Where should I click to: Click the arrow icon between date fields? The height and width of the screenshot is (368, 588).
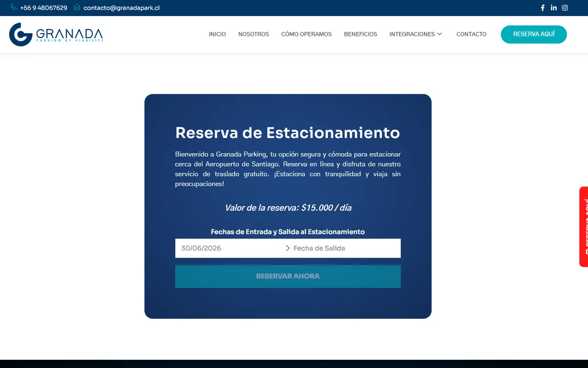coord(288,248)
